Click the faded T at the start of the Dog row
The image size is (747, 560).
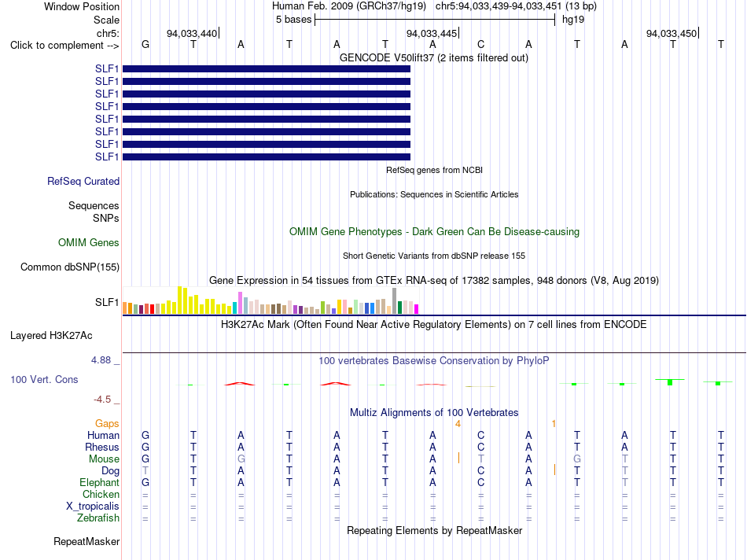point(145,471)
